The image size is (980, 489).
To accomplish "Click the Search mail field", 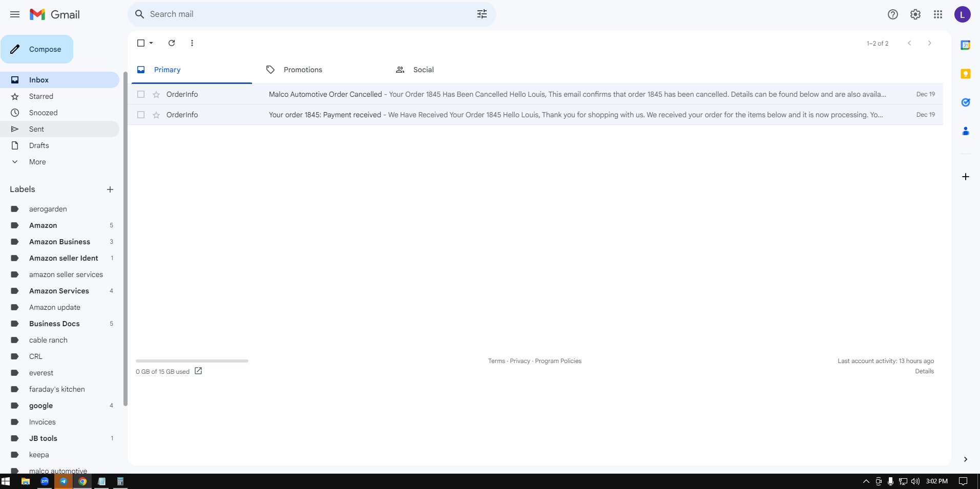I will tap(312, 14).
